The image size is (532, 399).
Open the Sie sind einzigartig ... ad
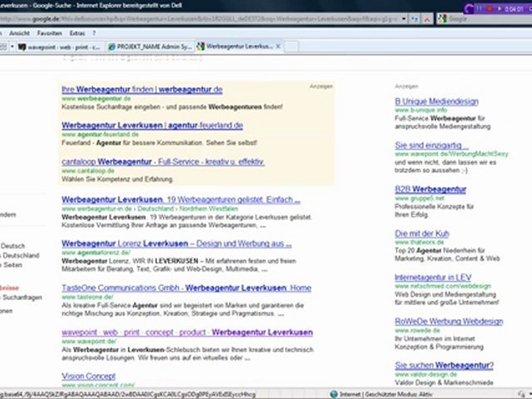pyautogui.click(x=431, y=145)
